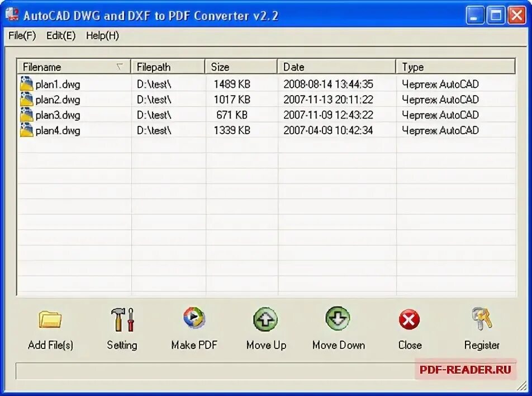
Task: Click the Move Down label
Action: coord(339,345)
